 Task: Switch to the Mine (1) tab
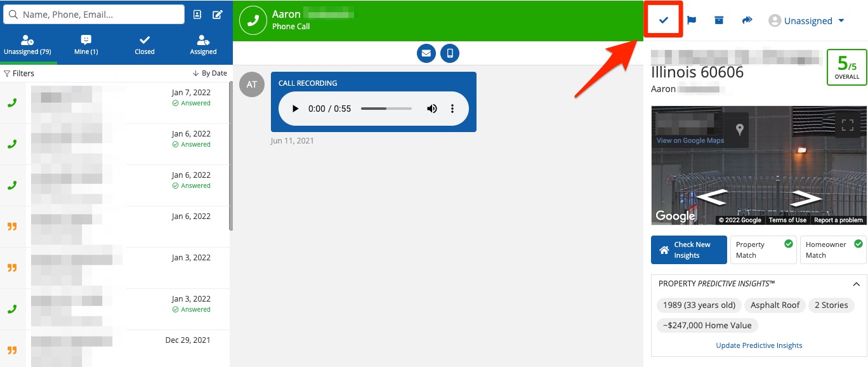86,45
